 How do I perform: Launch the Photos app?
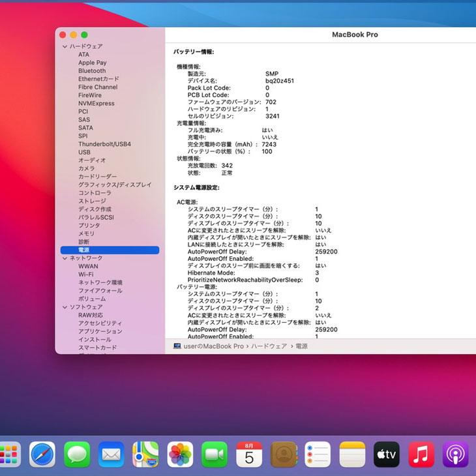(x=181, y=454)
